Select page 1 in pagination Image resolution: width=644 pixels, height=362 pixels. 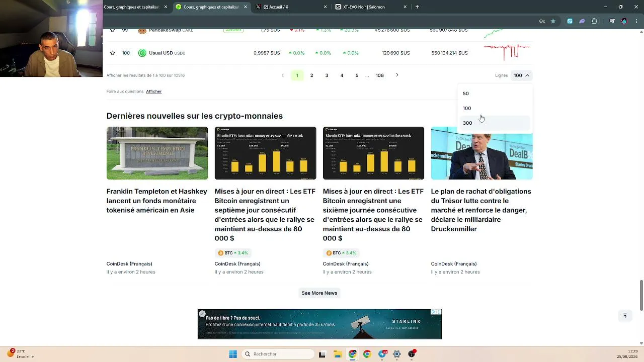(297, 75)
